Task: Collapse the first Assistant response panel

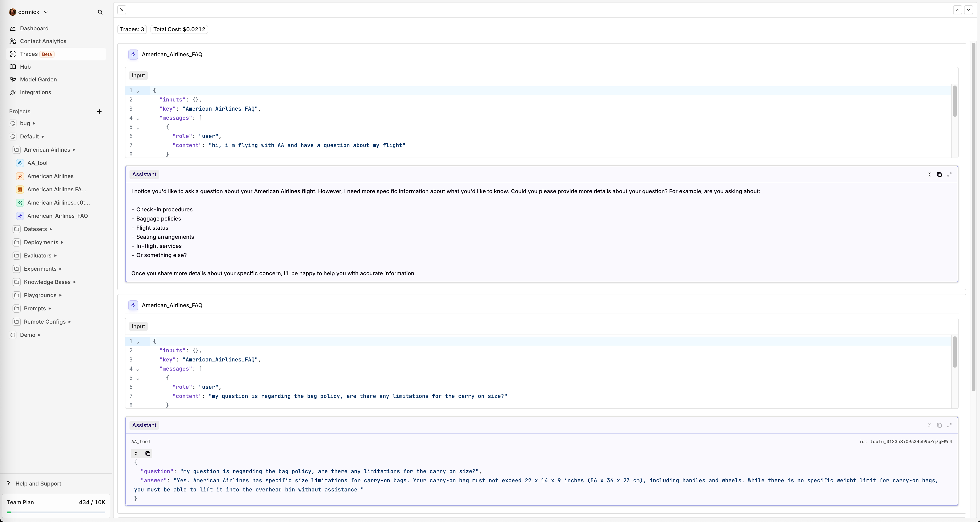Action: [x=929, y=175]
